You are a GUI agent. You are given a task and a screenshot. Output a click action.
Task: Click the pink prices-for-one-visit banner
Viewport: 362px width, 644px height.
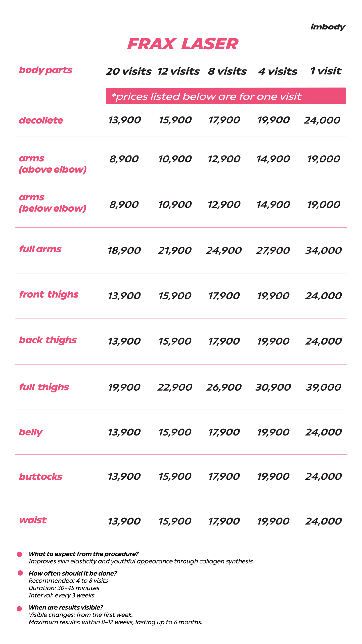coord(225,96)
